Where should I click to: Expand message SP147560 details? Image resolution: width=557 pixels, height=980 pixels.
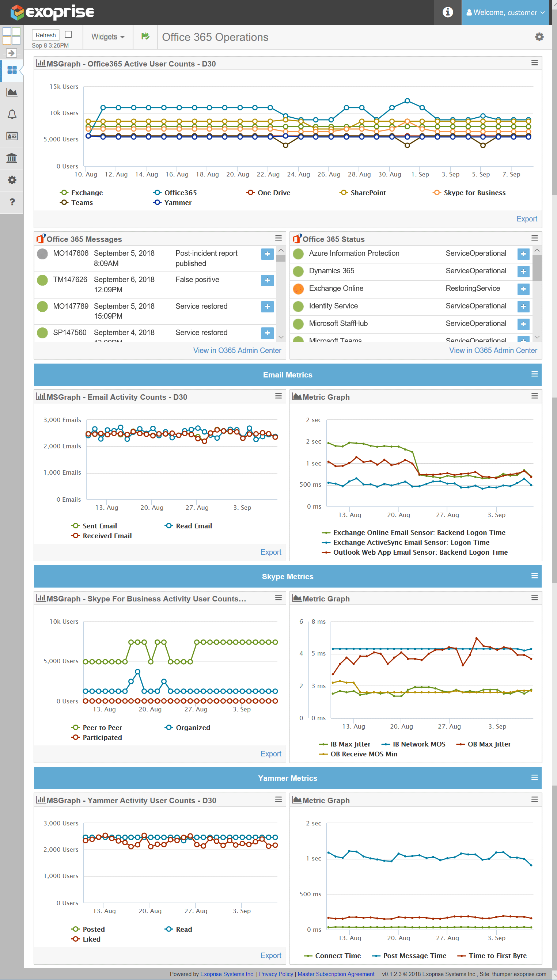coord(268,333)
